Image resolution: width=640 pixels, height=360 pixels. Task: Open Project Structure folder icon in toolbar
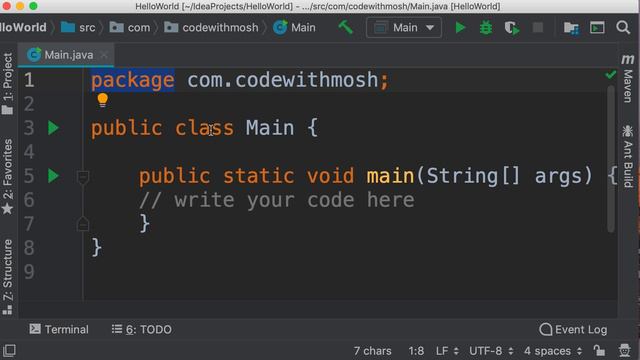pyautogui.click(x=571, y=28)
